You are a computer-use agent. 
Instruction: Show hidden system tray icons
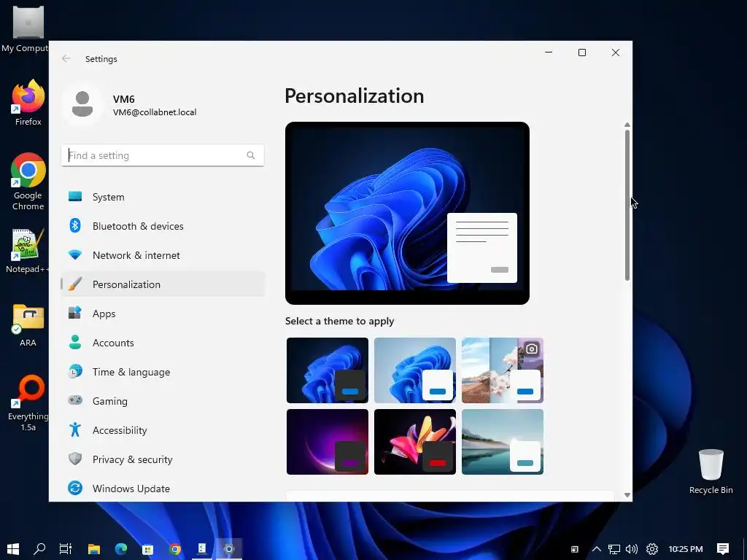point(596,549)
